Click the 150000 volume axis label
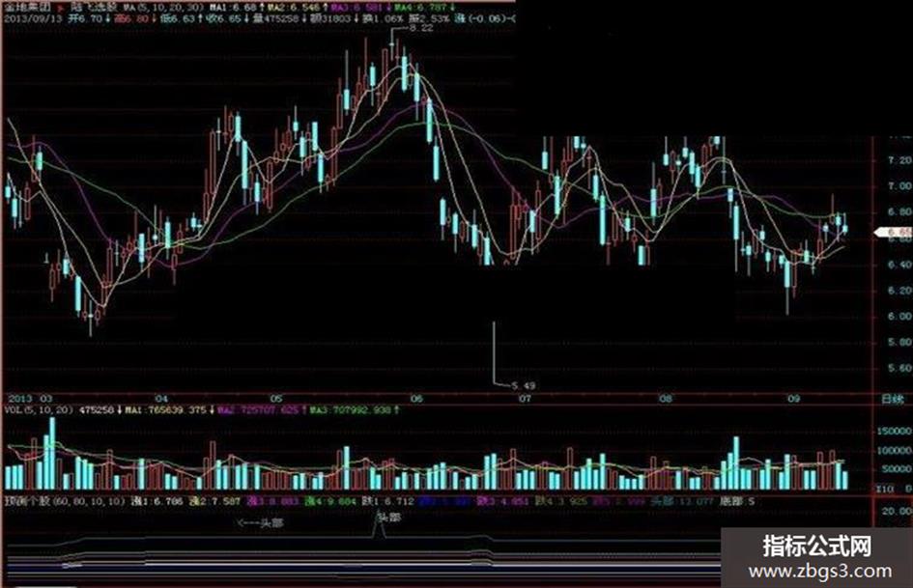 pos(894,432)
